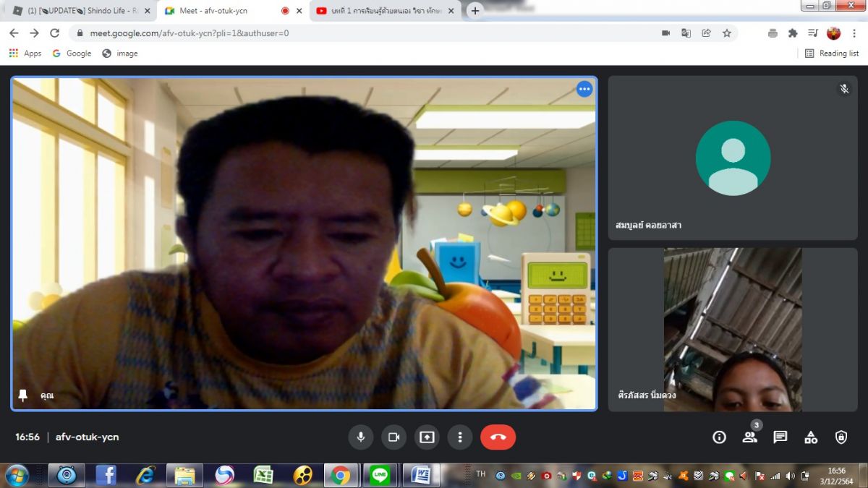The image size is (868, 488).
Task: Click the address bar with meet.google.com URL
Action: pyautogui.click(x=362, y=33)
